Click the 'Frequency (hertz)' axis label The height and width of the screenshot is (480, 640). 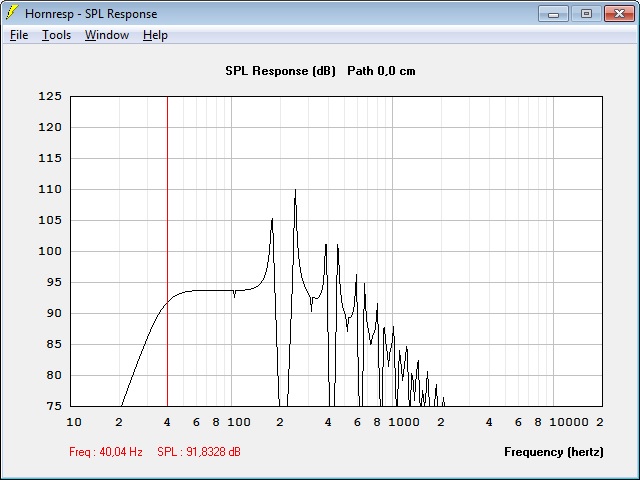point(553,452)
